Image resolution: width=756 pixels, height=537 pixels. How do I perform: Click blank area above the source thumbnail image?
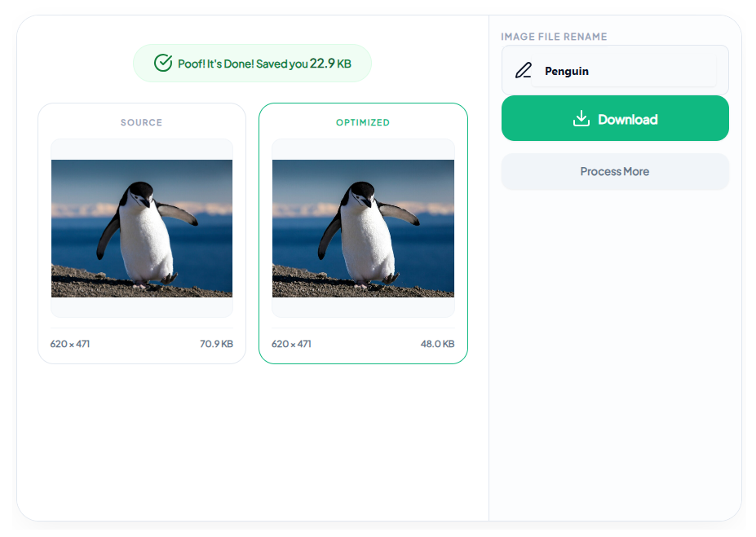(x=142, y=149)
